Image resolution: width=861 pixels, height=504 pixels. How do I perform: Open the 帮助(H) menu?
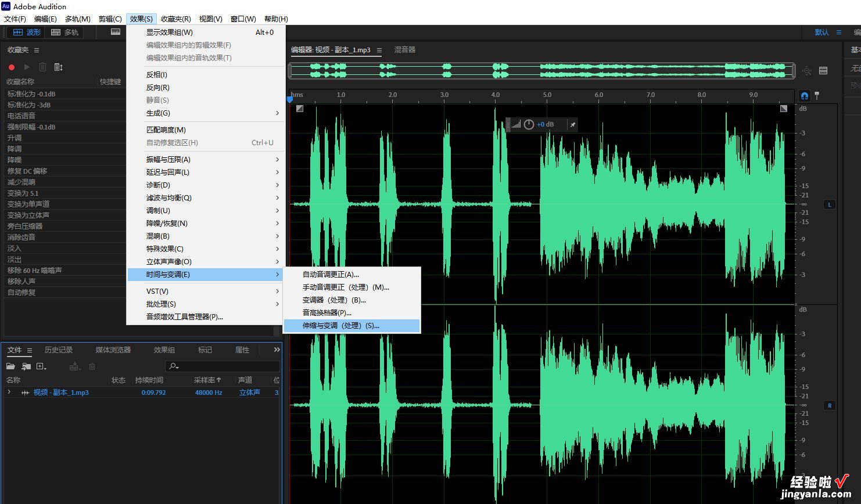coord(276,19)
